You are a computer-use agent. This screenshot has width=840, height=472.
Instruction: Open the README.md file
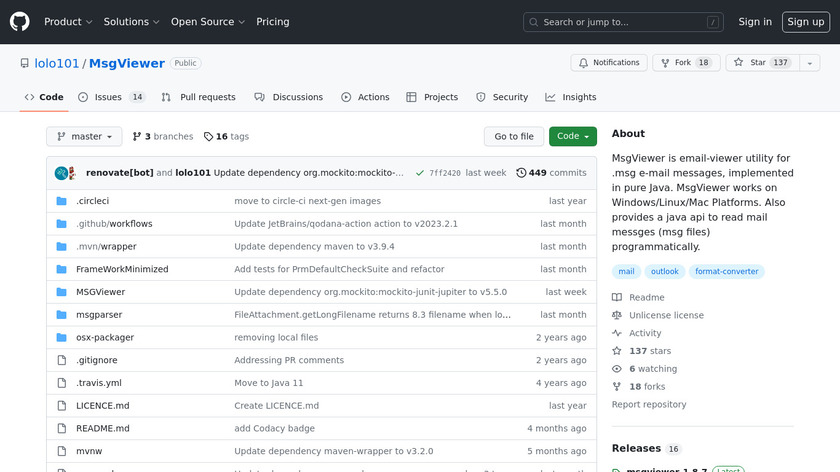click(103, 428)
